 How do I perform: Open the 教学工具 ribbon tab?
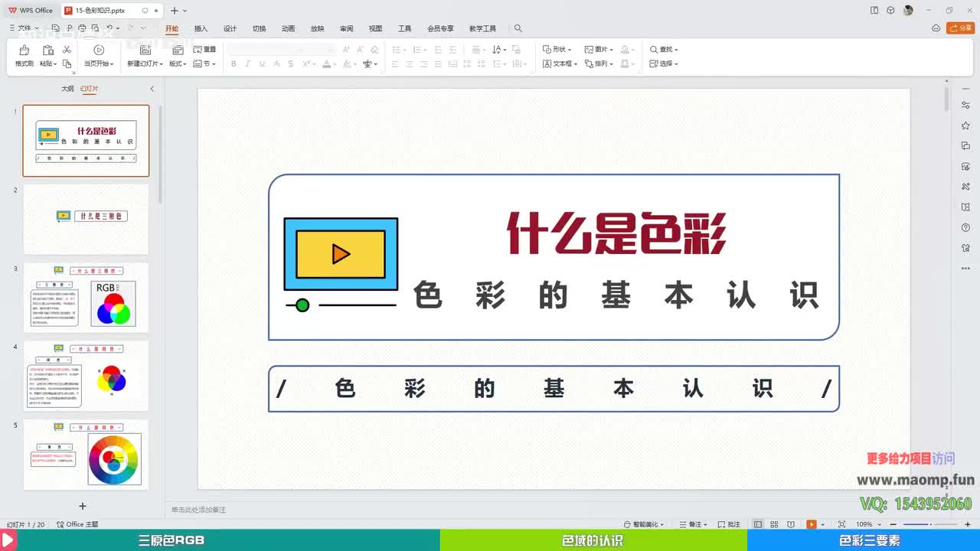[482, 28]
